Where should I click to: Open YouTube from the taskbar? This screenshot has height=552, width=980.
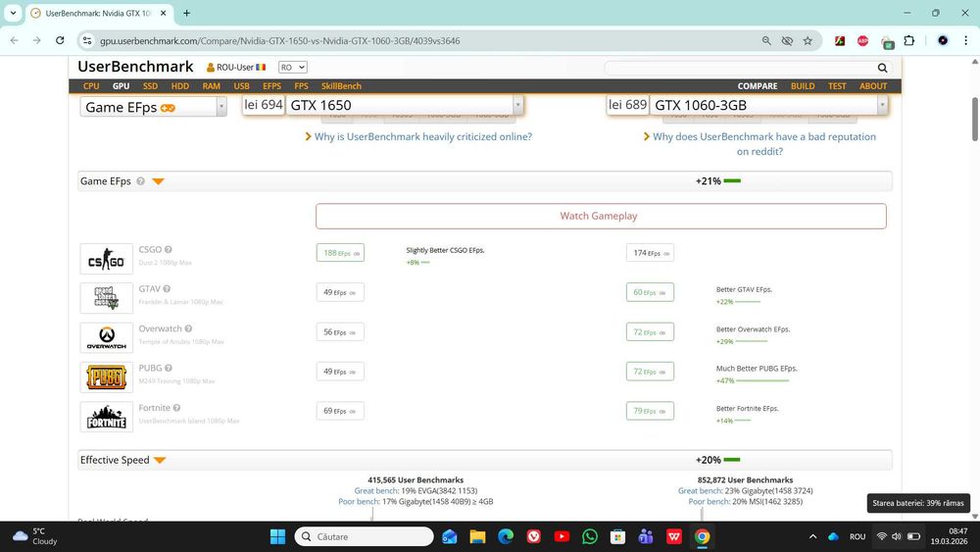click(562, 536)
